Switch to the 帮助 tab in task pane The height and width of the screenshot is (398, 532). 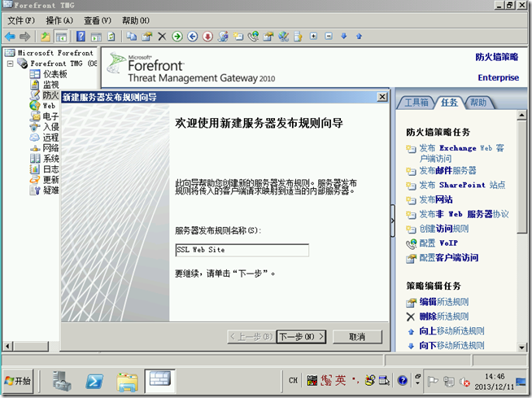pyautogui.click(x=478, y=103)
